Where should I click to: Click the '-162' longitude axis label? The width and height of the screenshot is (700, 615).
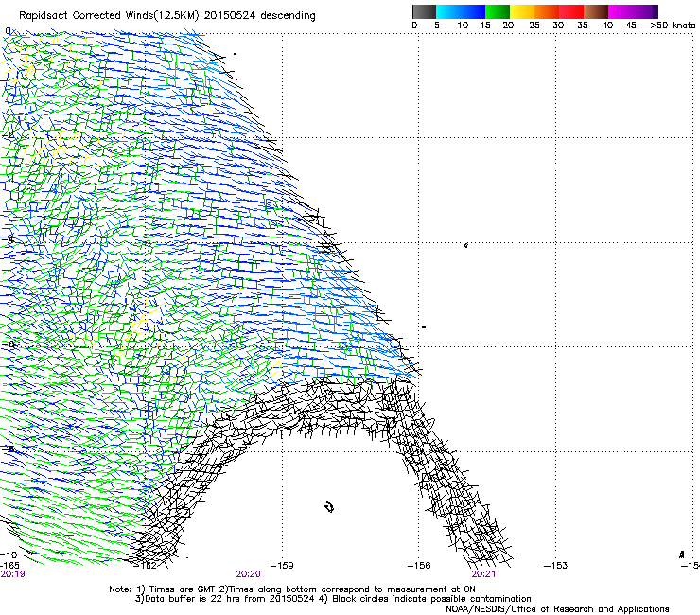[x=146, y=566]
